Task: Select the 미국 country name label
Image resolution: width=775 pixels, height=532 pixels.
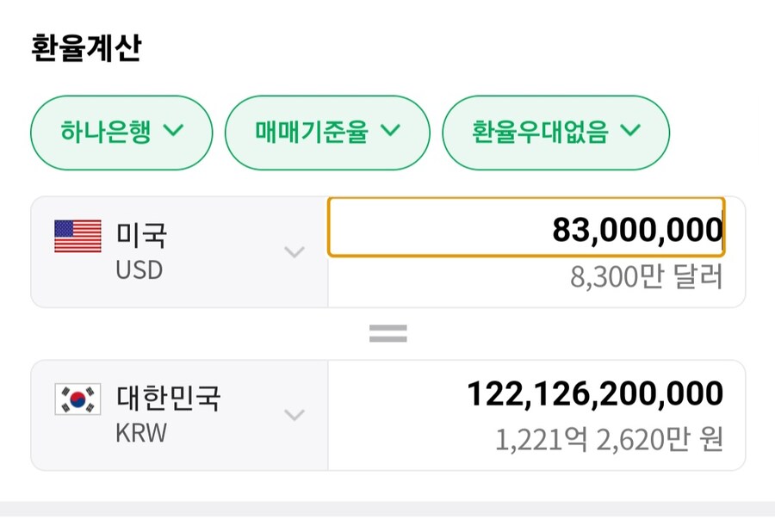Action: pyautogui.click(x=142, y=234)
